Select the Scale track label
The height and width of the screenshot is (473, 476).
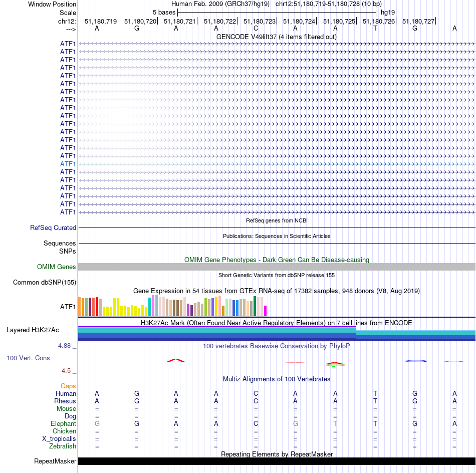click(x=68, y=13)
